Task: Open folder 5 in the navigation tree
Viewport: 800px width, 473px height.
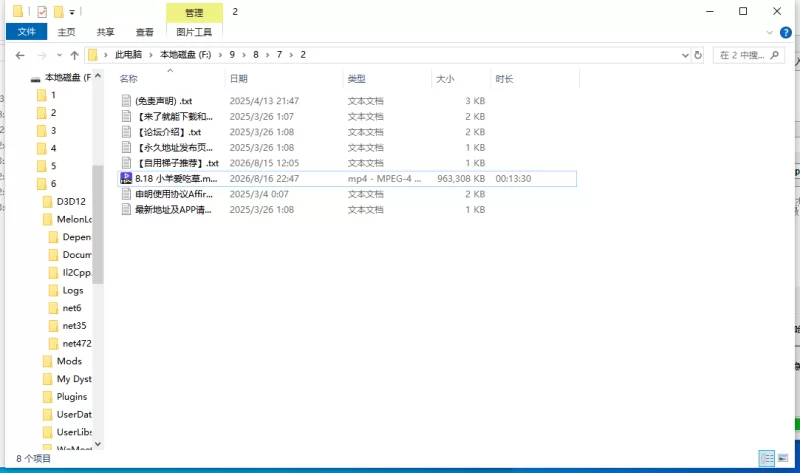Action: pos(53,166)
